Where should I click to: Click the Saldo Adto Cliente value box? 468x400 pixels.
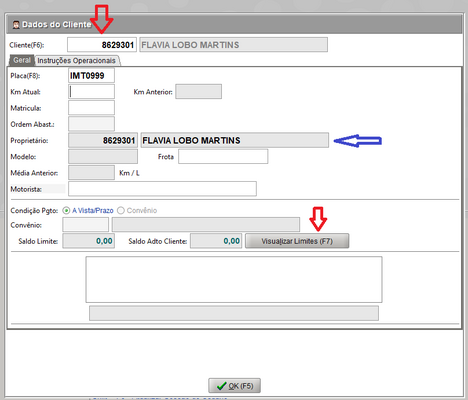216,241
